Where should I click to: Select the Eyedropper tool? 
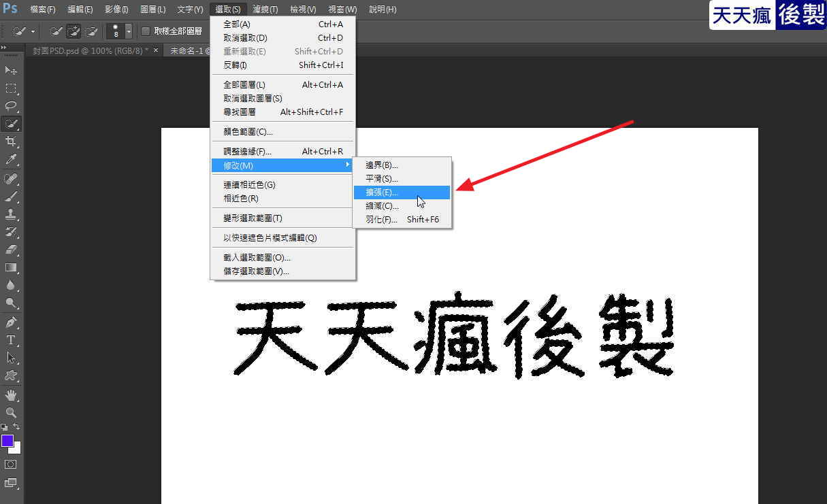coord(12,159)
